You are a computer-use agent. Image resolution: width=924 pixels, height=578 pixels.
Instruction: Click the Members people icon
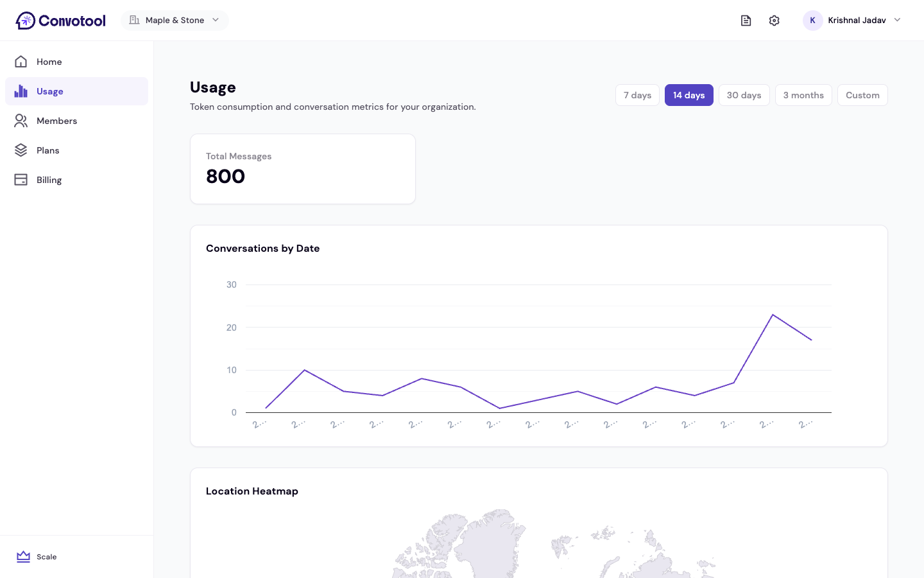coord(21,121)
